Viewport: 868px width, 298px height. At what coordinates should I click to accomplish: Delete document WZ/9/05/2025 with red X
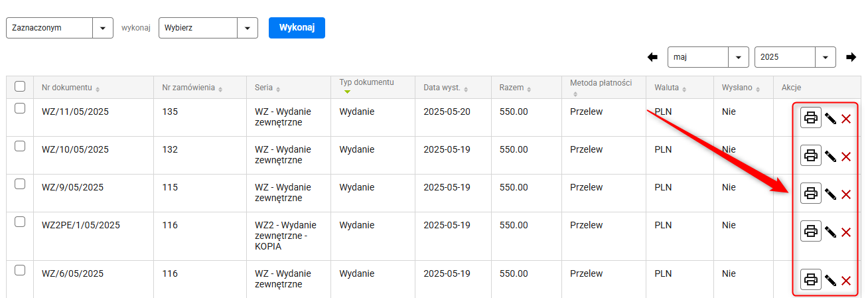pos(846,194)
